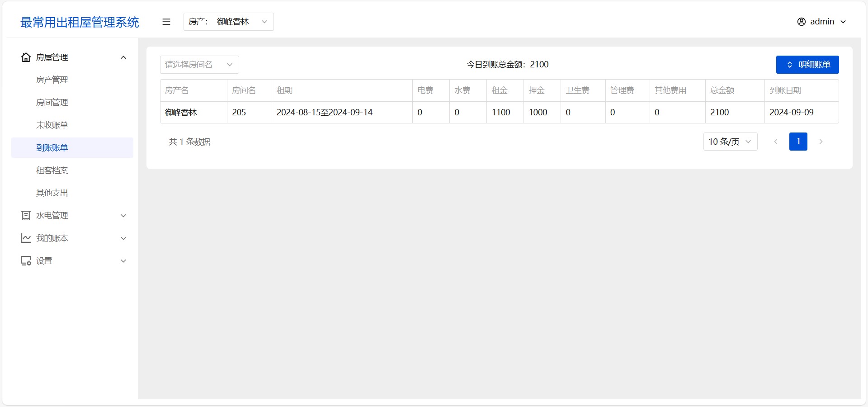Click page number 1 button

(798, 142)
